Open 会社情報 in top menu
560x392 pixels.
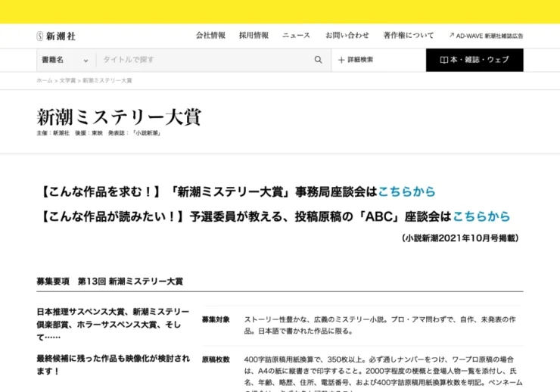[x=210, y=36]
